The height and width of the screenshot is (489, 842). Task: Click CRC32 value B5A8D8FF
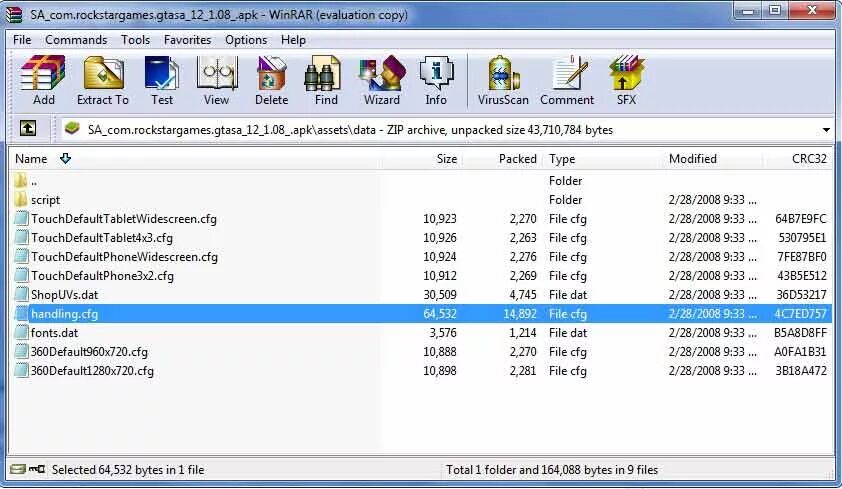[801, 333]
